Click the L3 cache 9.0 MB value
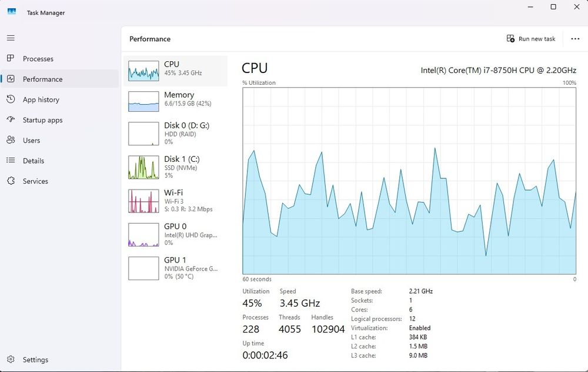The image size is (588, 372). tap(418, 356)
